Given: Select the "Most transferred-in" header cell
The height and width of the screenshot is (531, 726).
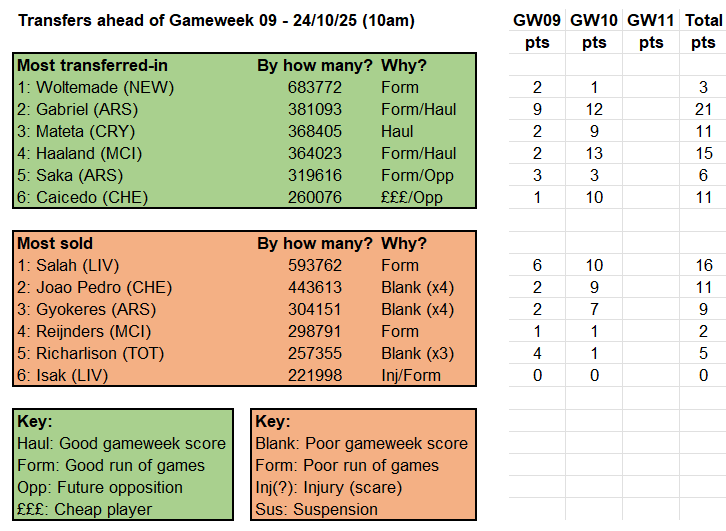Looking at the screenshot, I should coord(92,65).
